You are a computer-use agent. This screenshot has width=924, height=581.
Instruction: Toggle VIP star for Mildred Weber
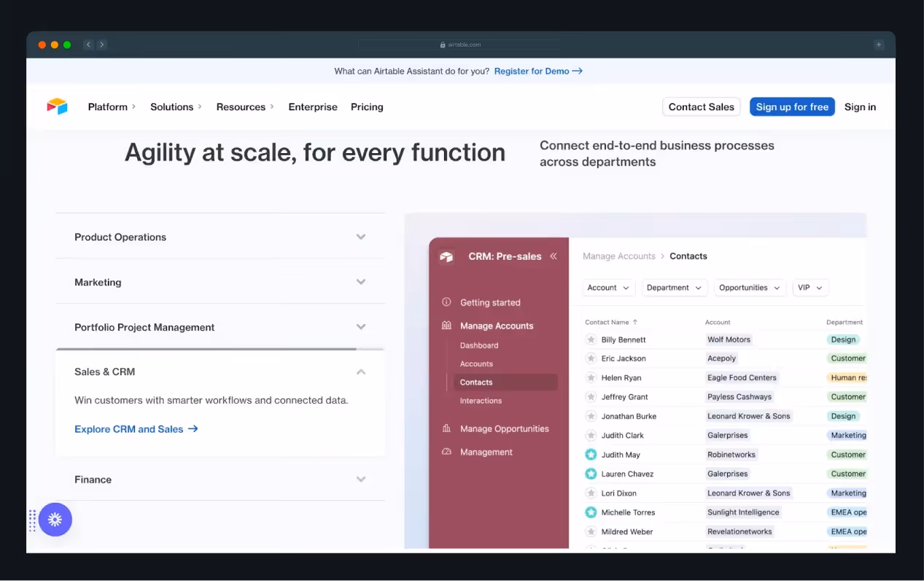point(591,531)
